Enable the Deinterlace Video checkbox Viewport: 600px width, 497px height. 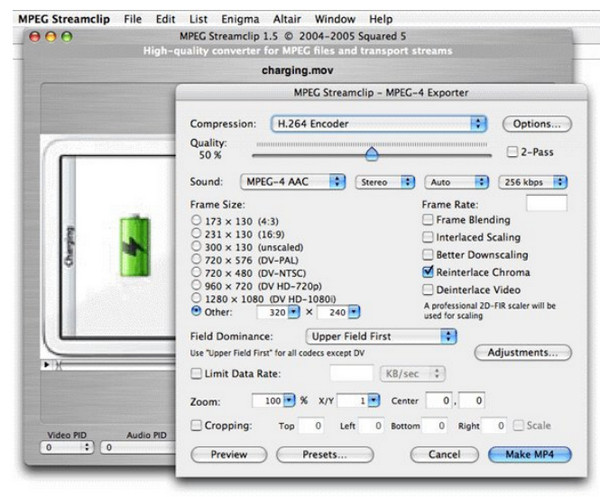(x=428, y=290)
